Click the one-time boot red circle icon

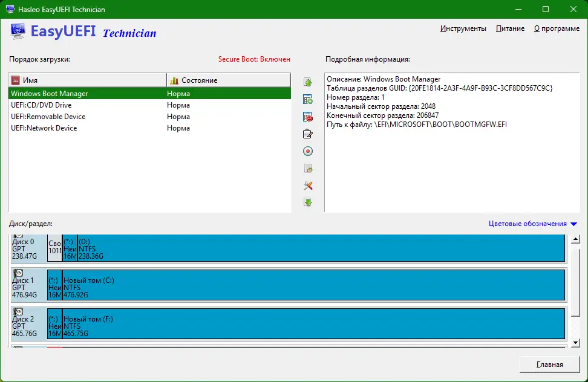[308, 151]
